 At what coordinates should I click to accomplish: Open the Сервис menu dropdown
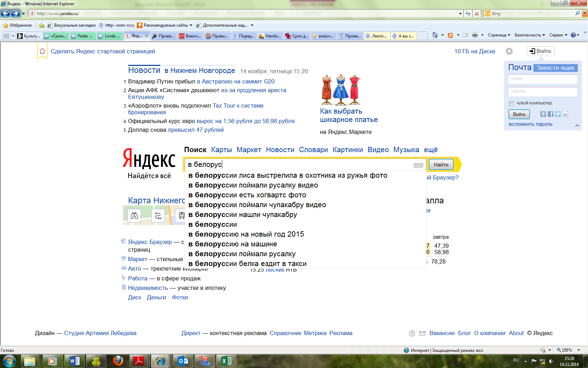(x=558, y=35)
